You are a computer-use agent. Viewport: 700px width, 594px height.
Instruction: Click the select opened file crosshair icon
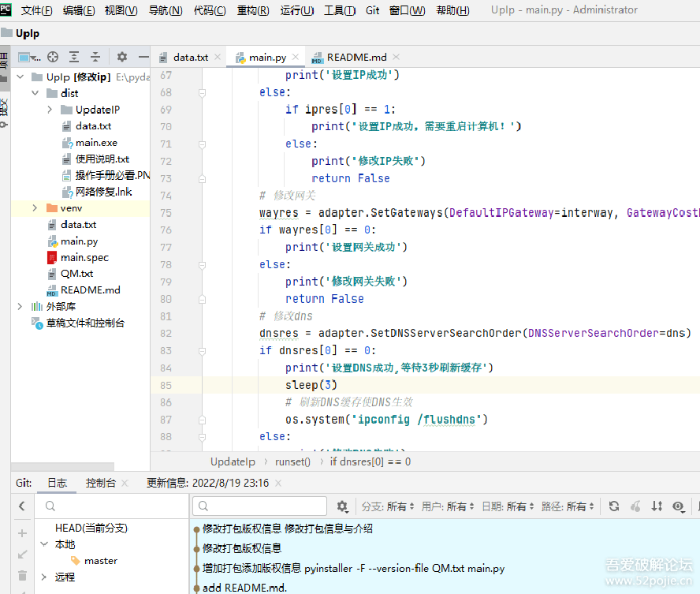[53, 57]
